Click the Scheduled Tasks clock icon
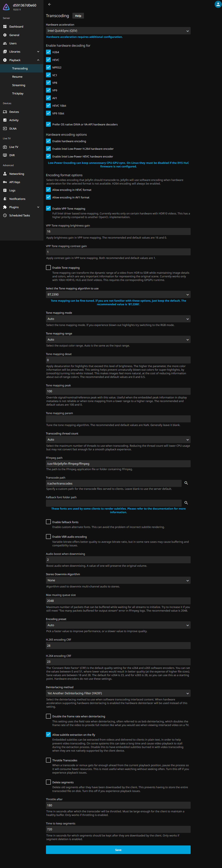This screenshot has width=222, height=868. coord(5,216)
